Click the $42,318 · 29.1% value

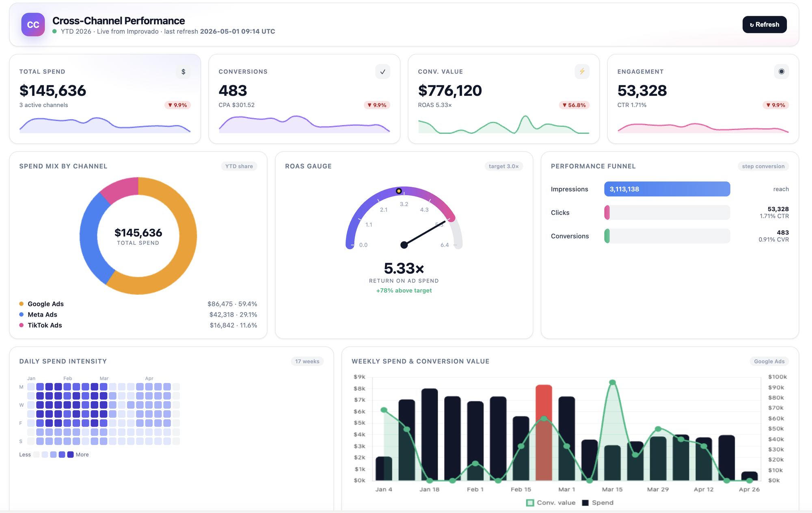(x=233, y=315)
